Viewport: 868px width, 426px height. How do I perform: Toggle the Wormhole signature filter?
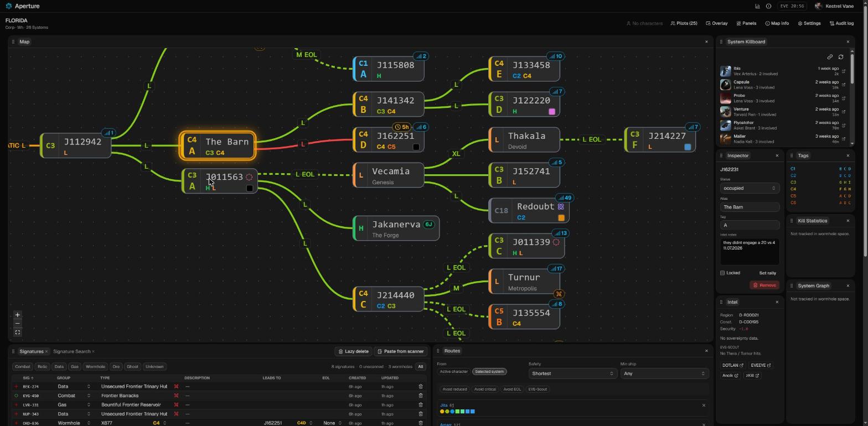point(95,366)
